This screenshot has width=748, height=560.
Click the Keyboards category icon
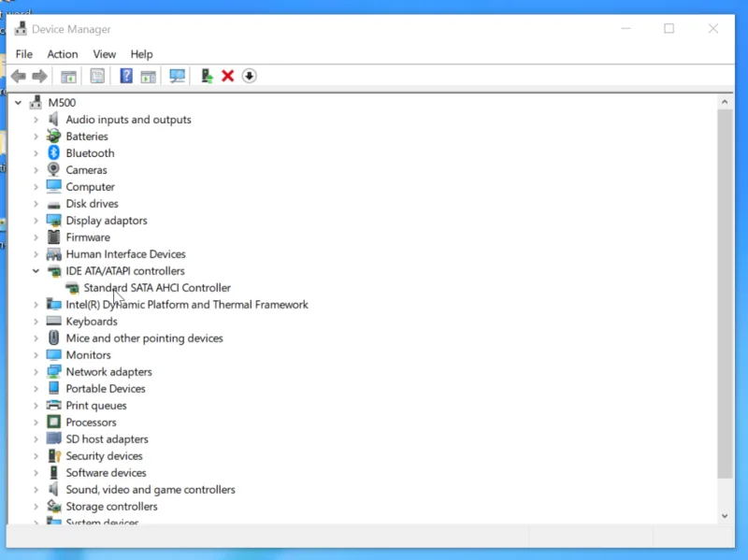[53, 321]
